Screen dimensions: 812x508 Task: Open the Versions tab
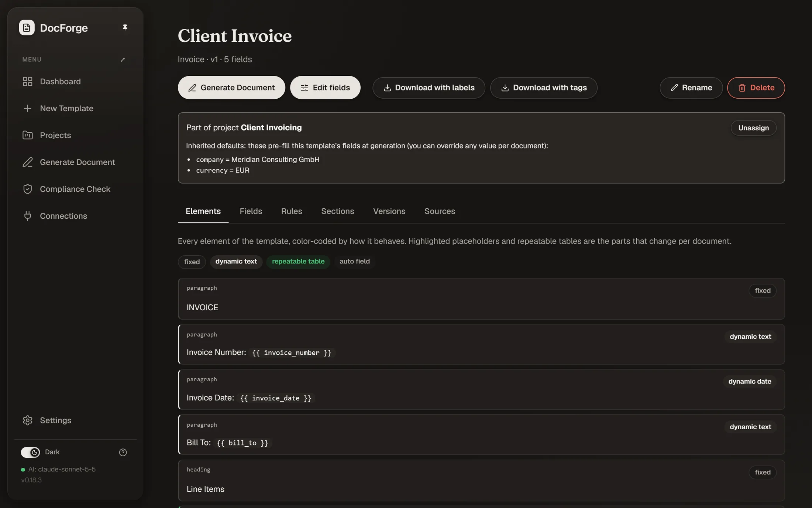389,211
